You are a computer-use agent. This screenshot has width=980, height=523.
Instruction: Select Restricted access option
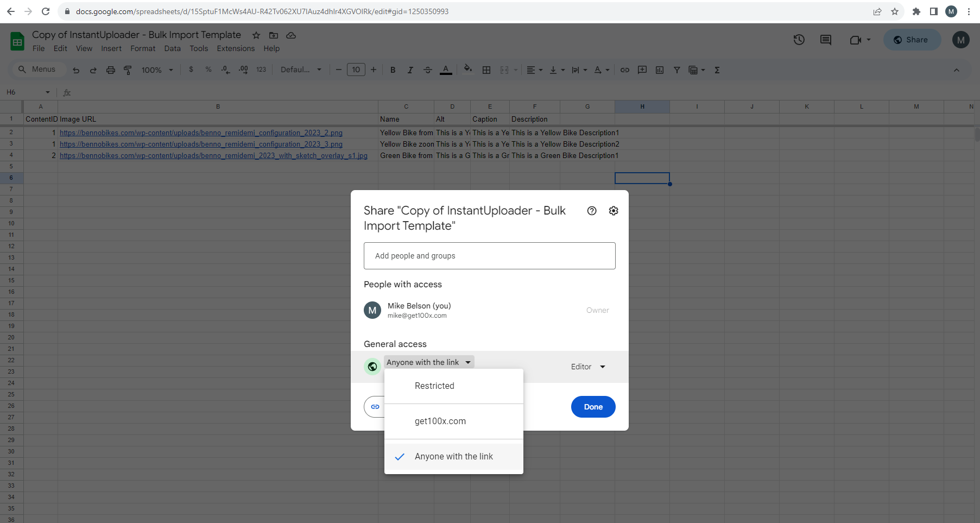(434, 386)
